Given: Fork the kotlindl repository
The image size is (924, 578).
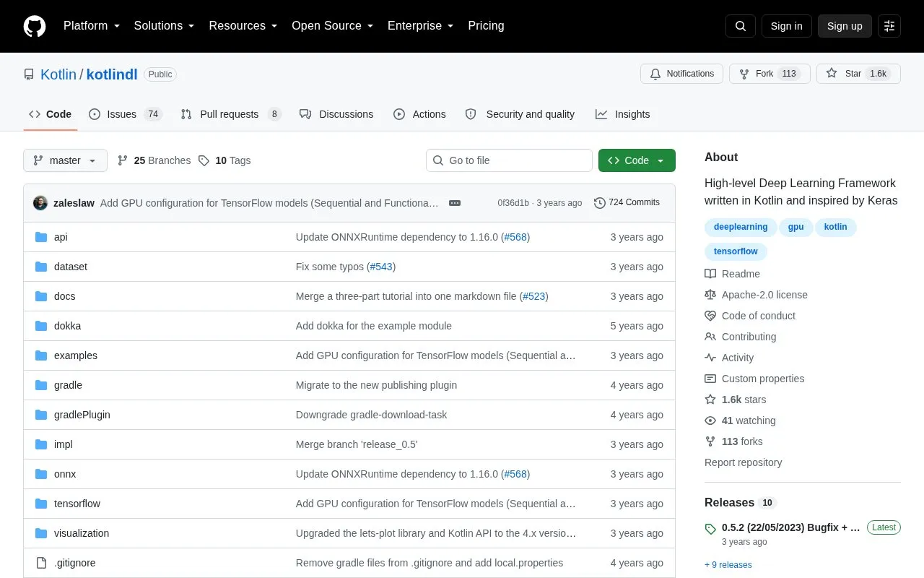Looking at the screenshot, I should (x=770, y=74).
